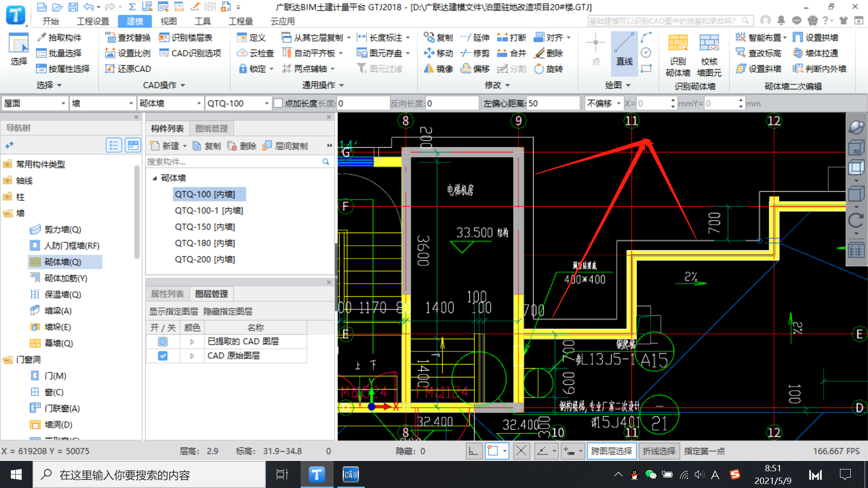
Task: Open the 新建 dropdown arrow
Action: (x=185, y=146)
